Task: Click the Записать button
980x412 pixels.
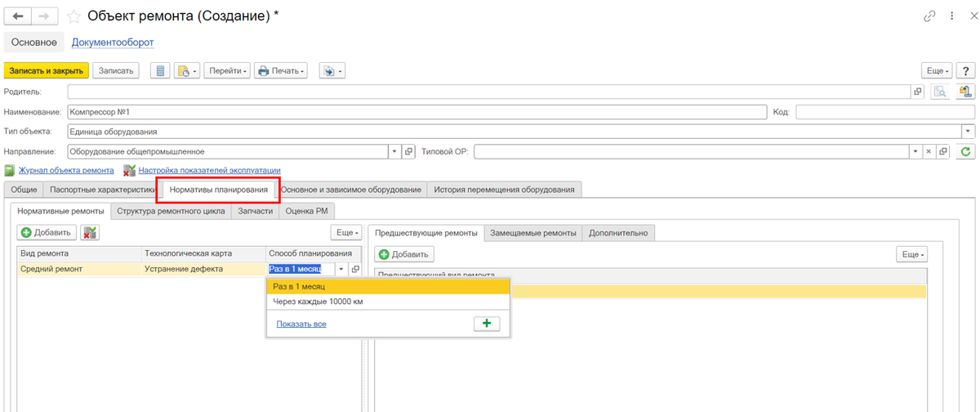Action: point(115,71)
